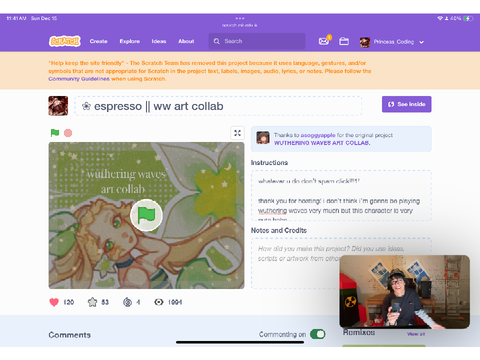Open the Create menu item
This screenshot has height=360, width=480.
coord(98,41)
